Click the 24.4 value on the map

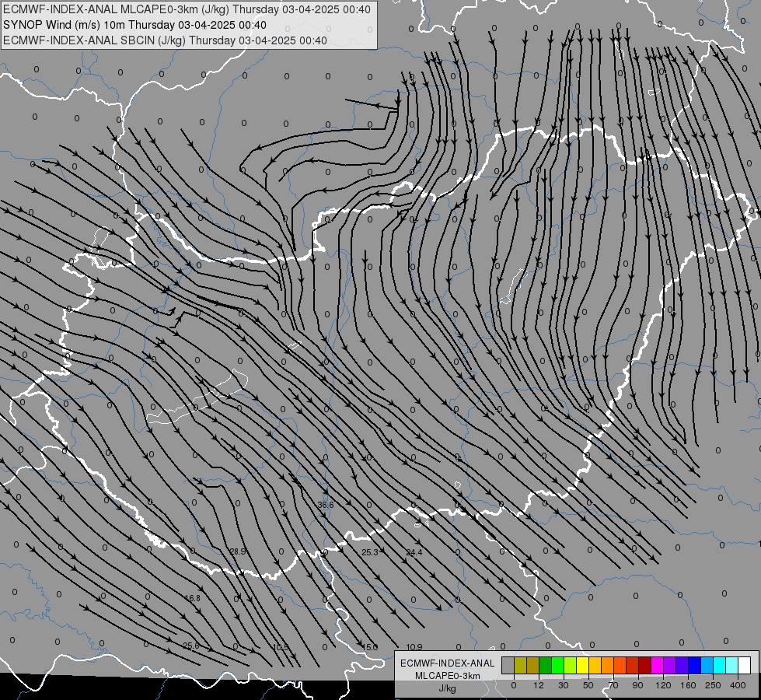414,552
